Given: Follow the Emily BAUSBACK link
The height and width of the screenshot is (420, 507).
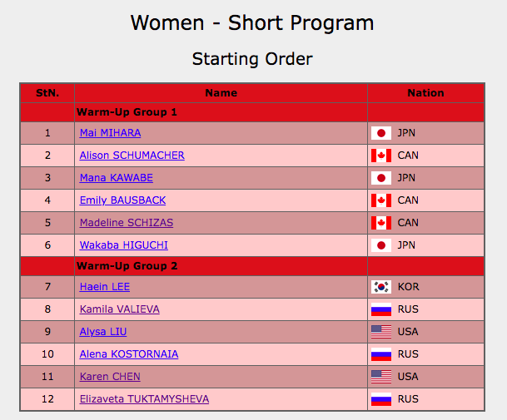Looking at the screenshot, I should click(122, 200).
